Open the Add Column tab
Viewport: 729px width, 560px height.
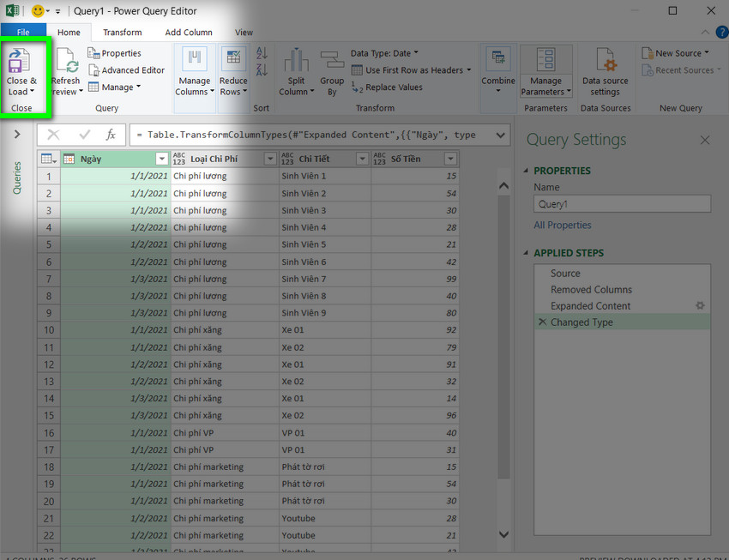189,33
